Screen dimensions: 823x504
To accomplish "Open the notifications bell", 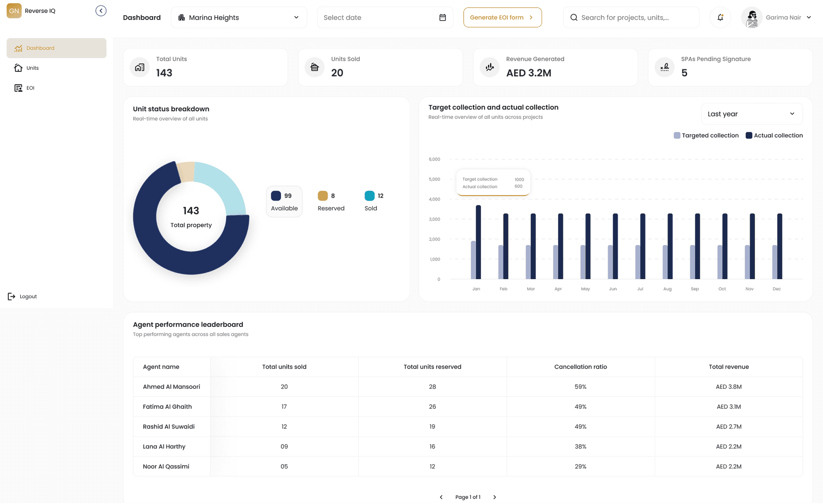I will pyautogui.click(x=720, y=17).
